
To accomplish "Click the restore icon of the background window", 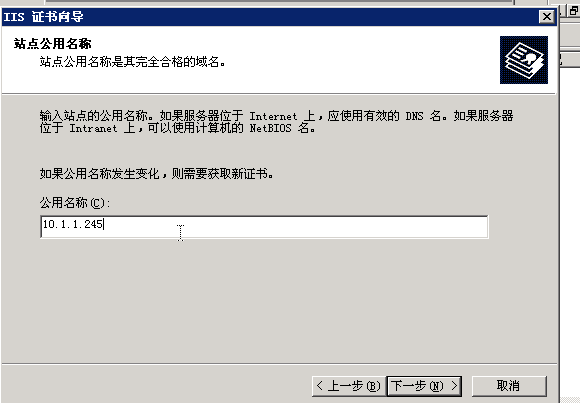I will tap(574, 10).
